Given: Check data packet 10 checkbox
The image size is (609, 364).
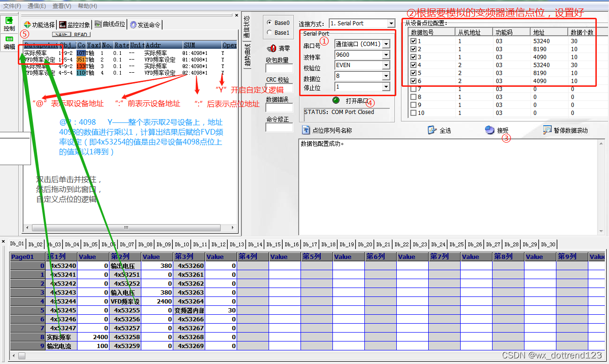Looking at the screenshot, I should [413, 113].
